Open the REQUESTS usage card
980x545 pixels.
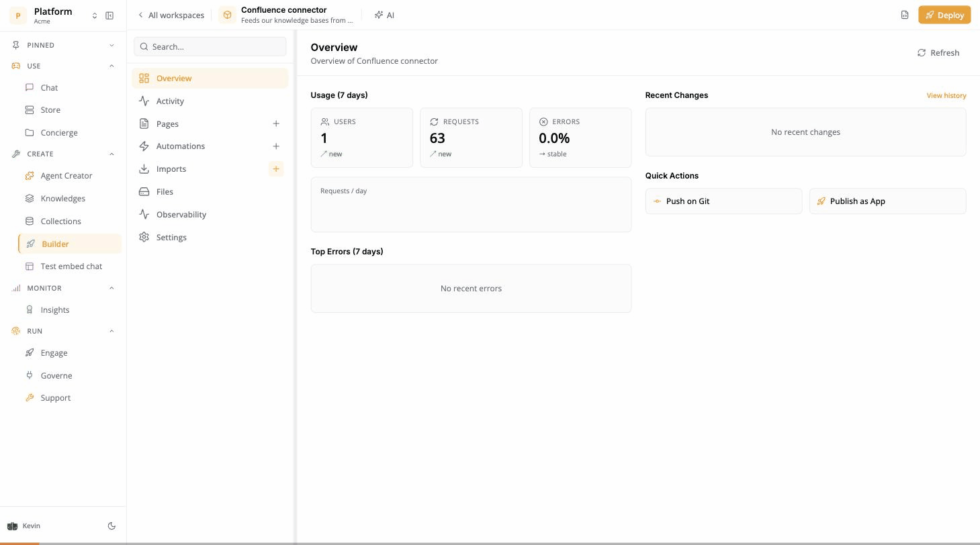tap(471, 138)
